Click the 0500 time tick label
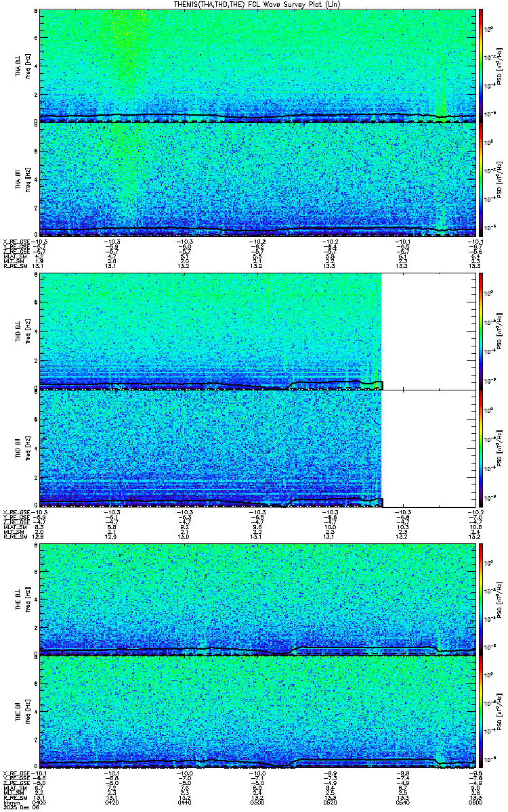This screenshot has width=508, height=812. point(257,803)
